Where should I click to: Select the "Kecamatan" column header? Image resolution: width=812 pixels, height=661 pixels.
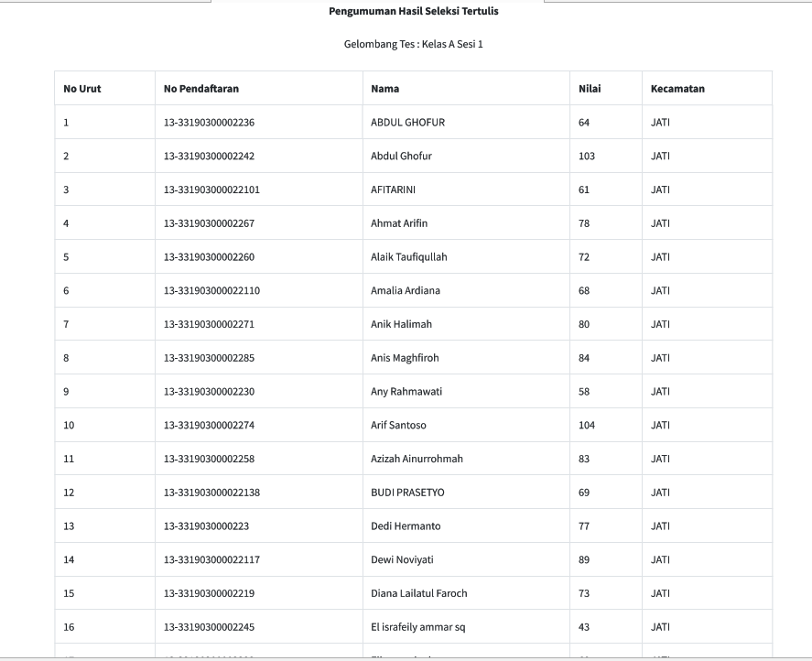coord(677,89)
